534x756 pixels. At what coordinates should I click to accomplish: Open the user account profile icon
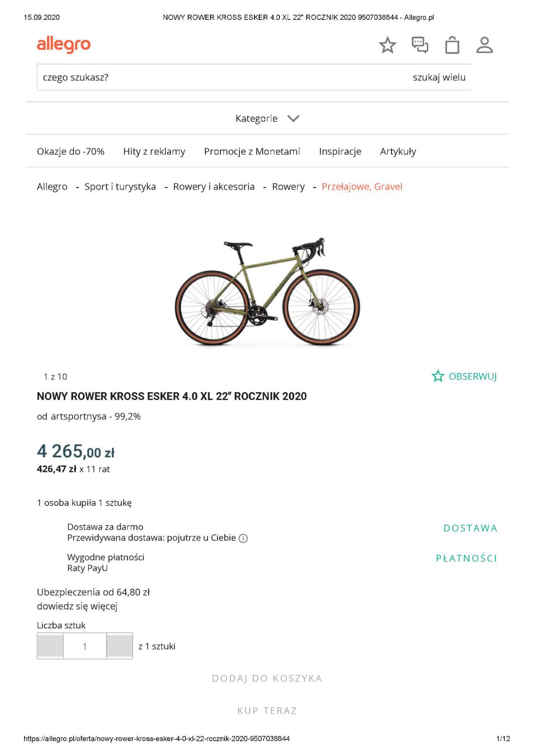click(x=484, y=45)
